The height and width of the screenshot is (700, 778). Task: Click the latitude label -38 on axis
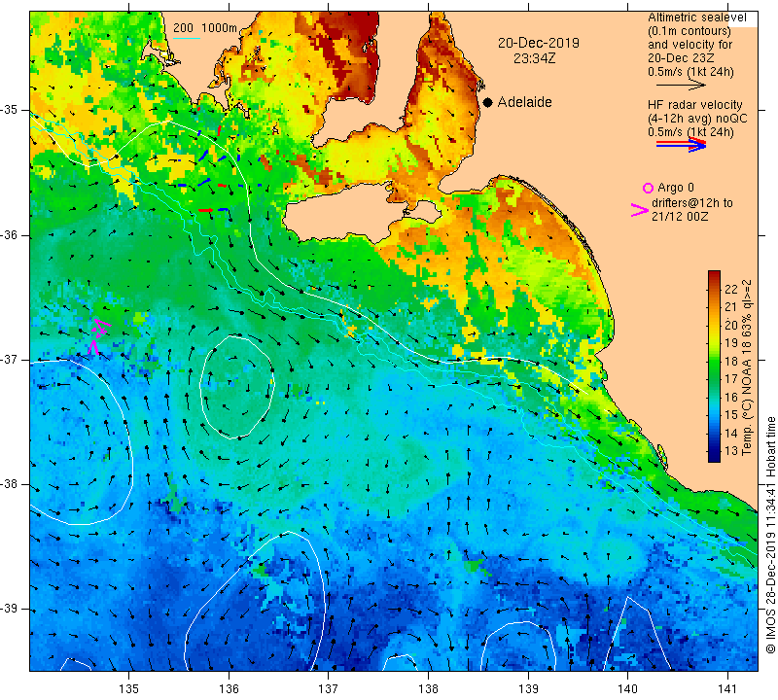pos(10,484)
